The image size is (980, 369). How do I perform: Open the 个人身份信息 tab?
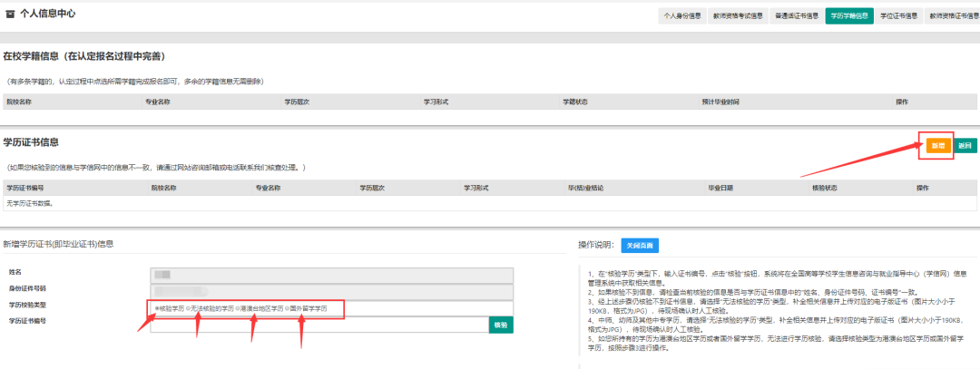point(684,15)
